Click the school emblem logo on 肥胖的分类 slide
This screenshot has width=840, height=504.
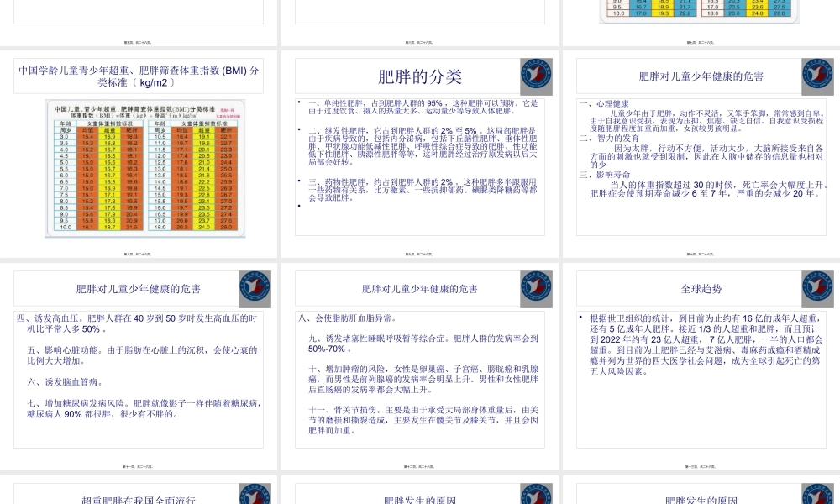(536, 76)
